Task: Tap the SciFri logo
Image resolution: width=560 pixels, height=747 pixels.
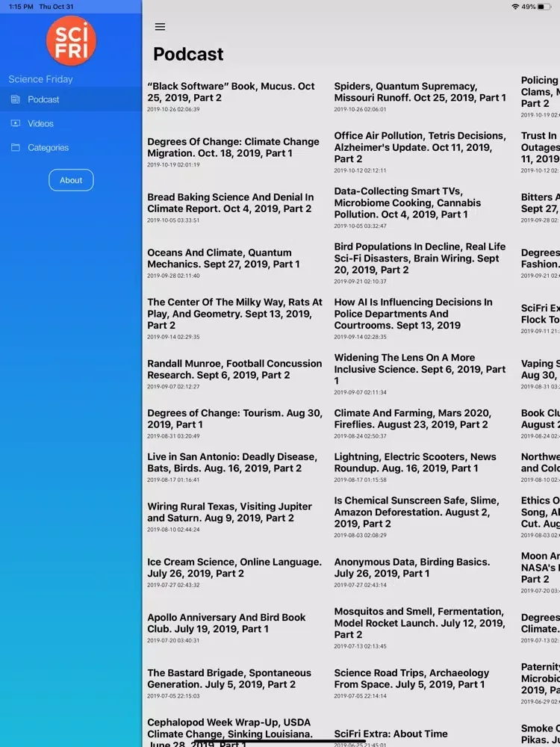Action: point(71,40)
